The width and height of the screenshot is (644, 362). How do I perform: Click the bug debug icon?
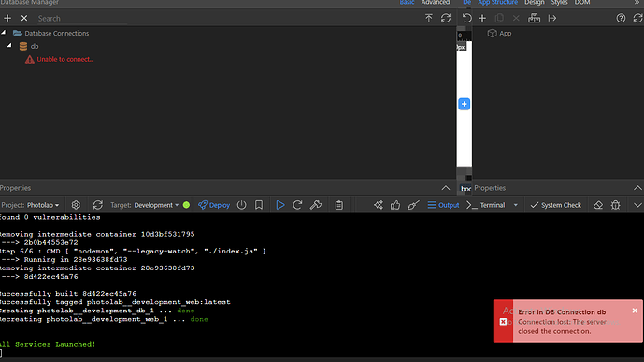coord(615,205)
